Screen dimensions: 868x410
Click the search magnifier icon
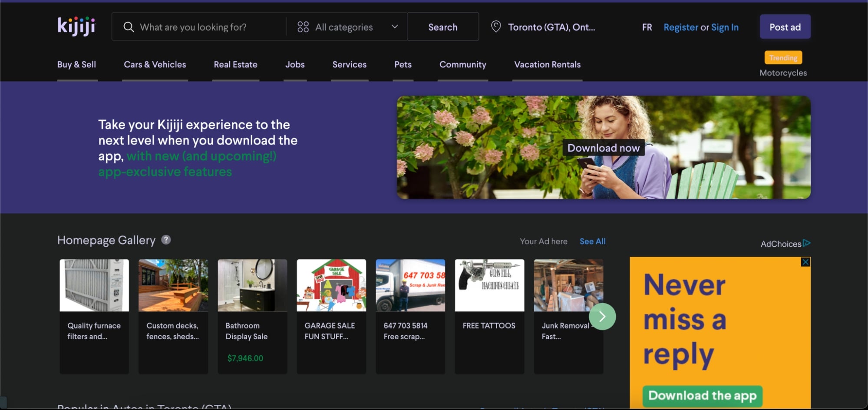(x=129, y=27)
